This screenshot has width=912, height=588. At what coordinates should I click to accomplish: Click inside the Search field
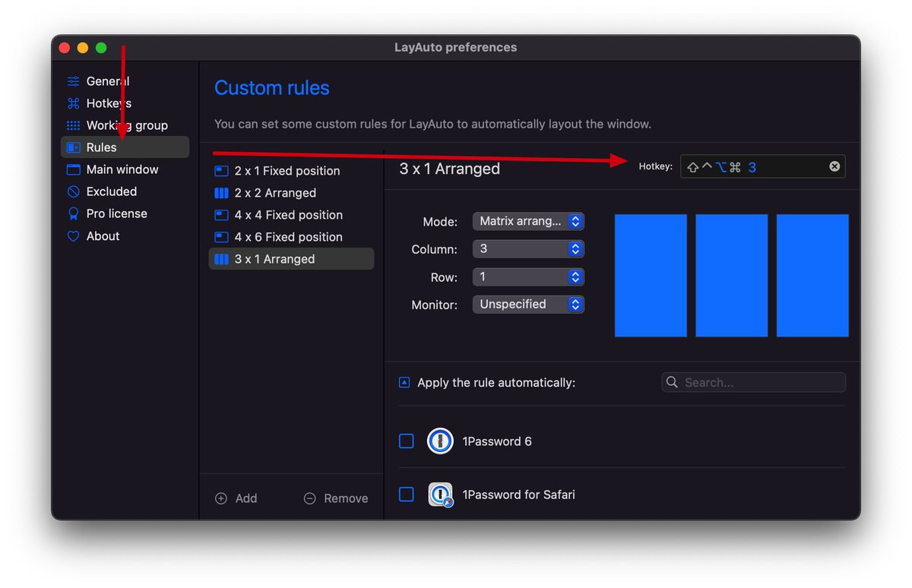(x=752, y=382)
